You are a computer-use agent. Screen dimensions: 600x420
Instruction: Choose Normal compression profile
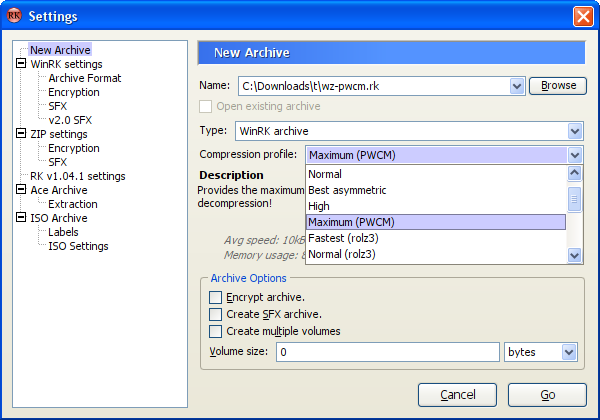click(436, 174)
